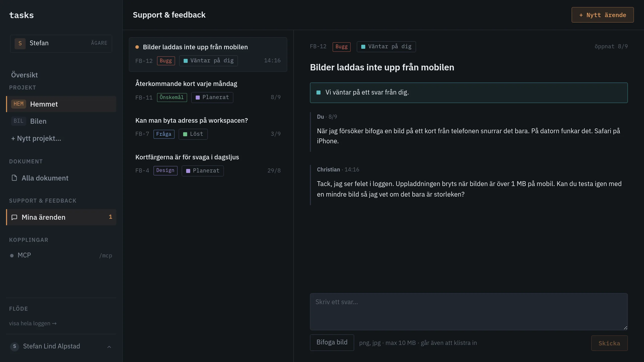Screen dimensions: 644x362
Task: Select the Hemmet project
Action: click(61, 104)
